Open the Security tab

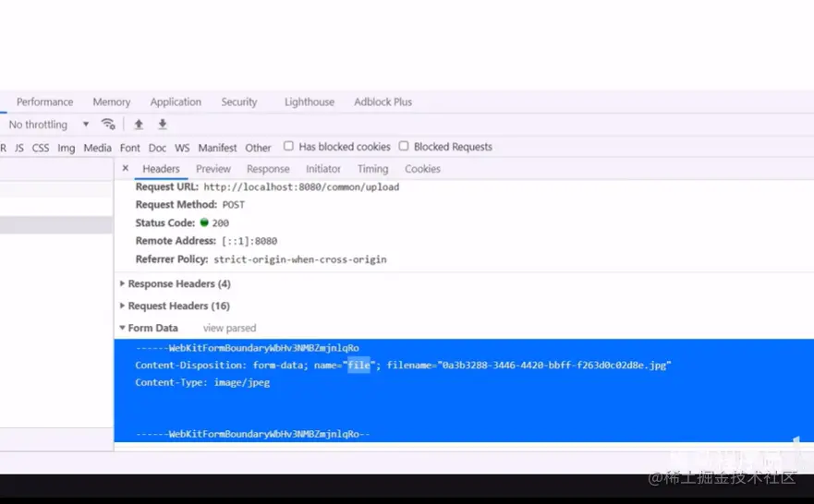[x=239, y=102]
